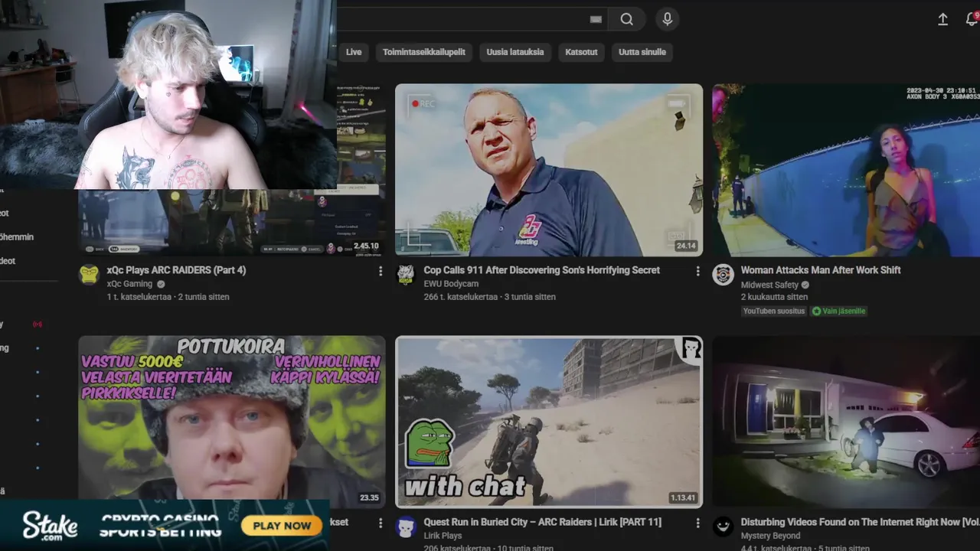980x551 pixels.
Task: Open the Woman Attacks Man thumbnail
Action: pyautogui.click(x=846, y=170)
